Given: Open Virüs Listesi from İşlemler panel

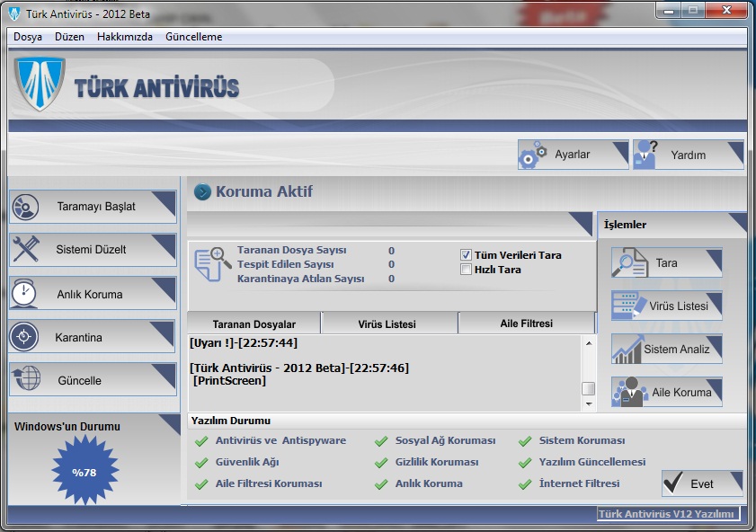Looking at the screenshot, I should click(x=666, y=306).
